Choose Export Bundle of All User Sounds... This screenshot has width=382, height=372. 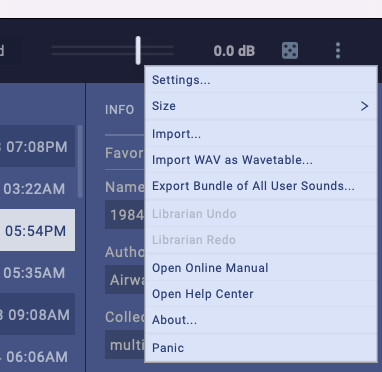tap(261, 186)
